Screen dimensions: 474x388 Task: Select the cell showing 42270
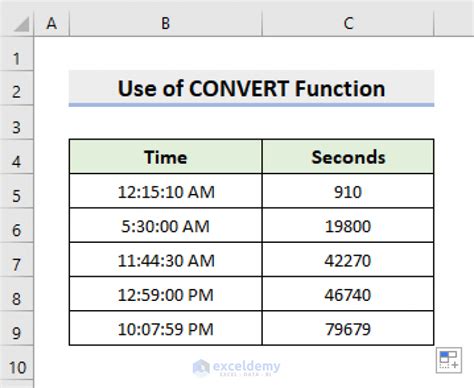click(x=348, y=260)
